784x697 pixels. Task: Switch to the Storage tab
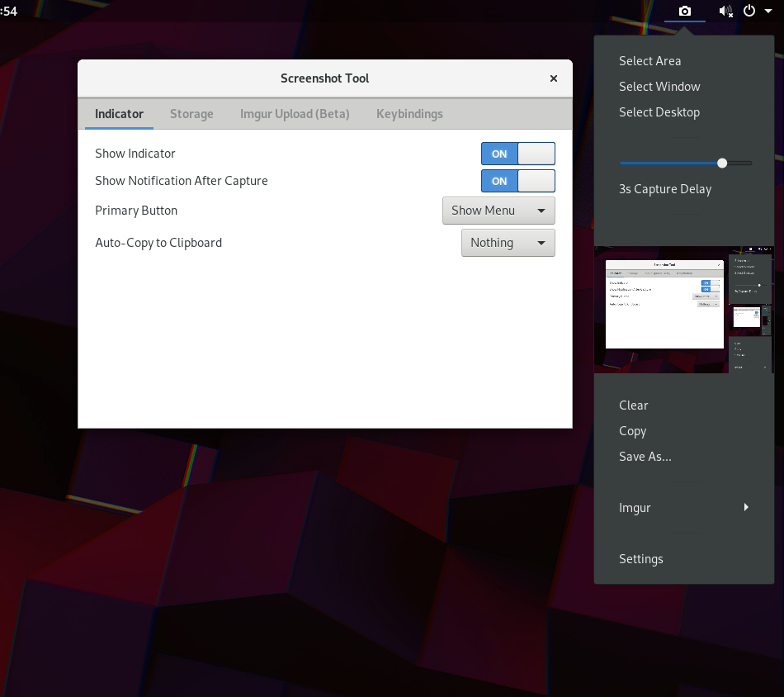click(x=191, y=114)
